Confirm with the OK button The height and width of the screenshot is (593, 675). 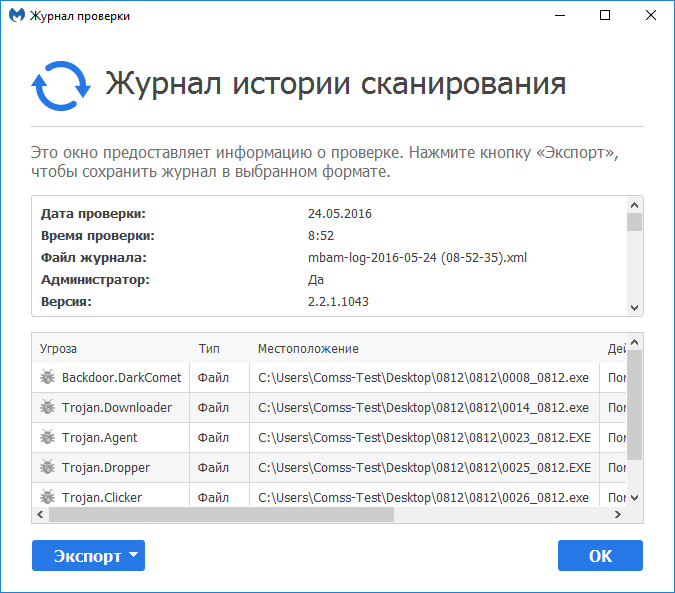[x=600, y=556]
